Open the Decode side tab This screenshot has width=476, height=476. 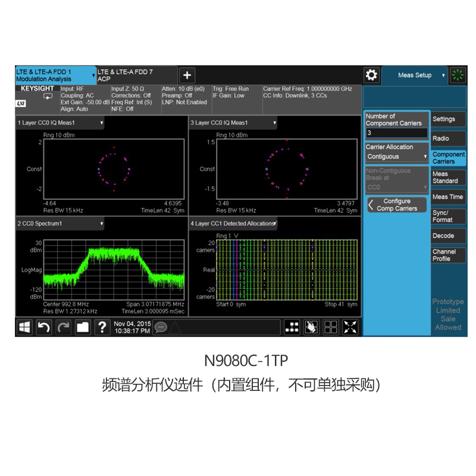[x=448, y=236]
